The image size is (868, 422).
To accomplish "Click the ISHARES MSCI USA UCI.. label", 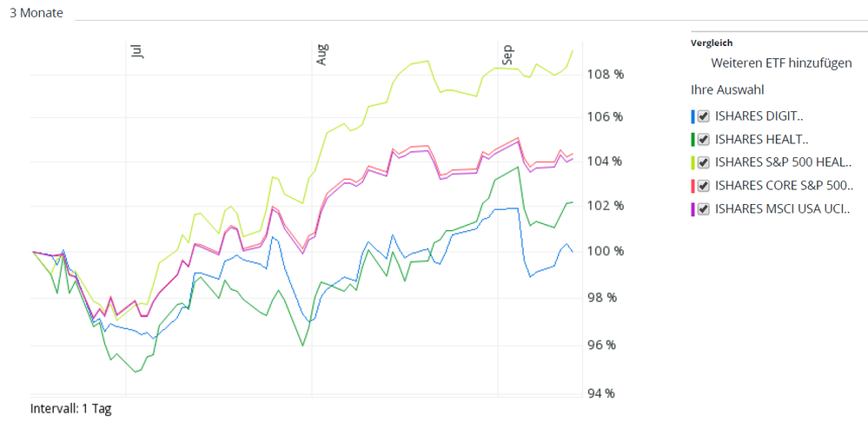I will coord(782,208).
